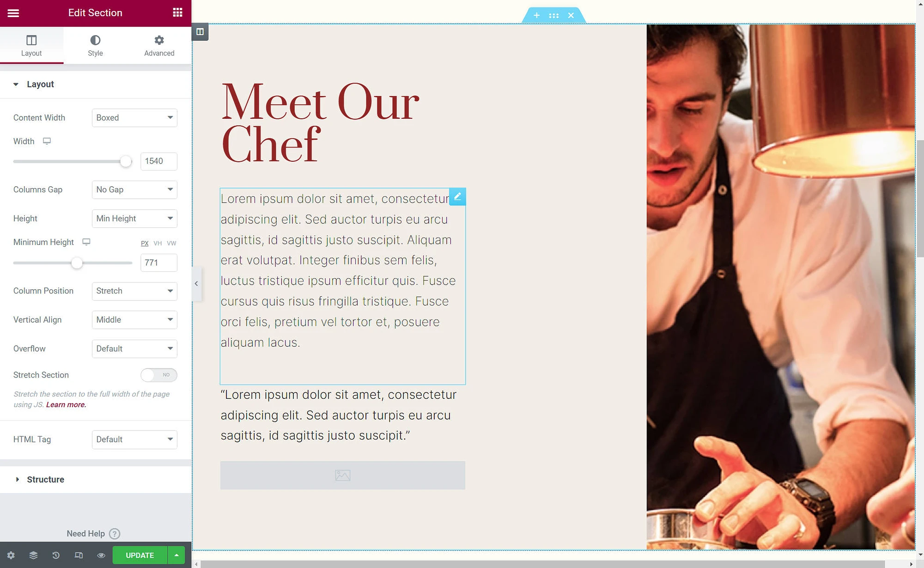Expand the Layout section collapse arrow
This screenshot has height=568, width=924.
click(17, 84)
